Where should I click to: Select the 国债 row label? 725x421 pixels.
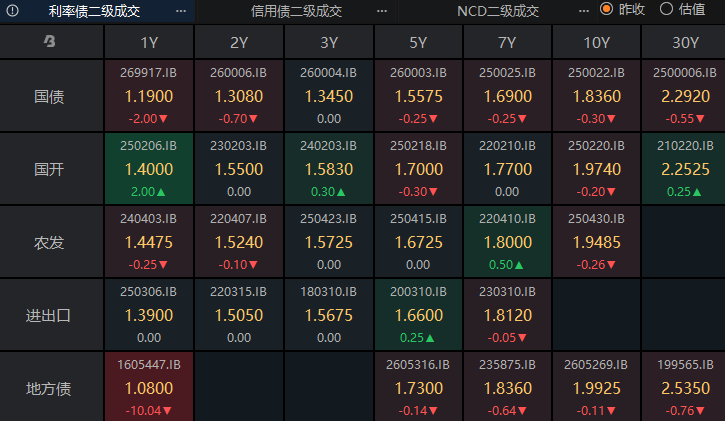click(x=49, y=96)
